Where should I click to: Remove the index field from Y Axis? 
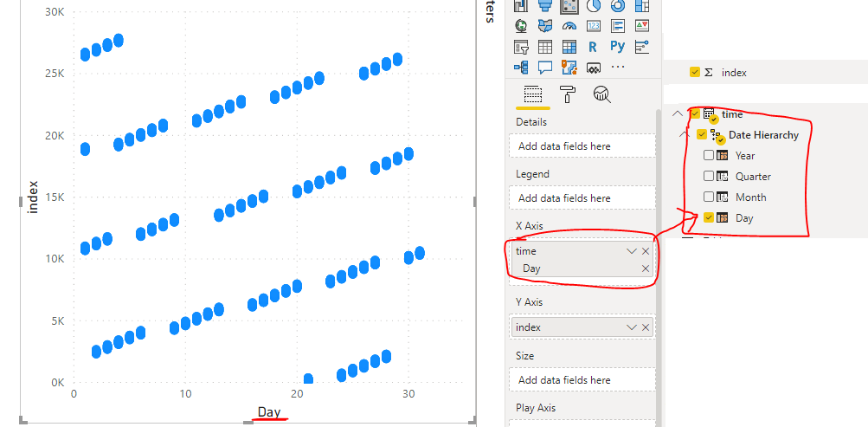646,327
